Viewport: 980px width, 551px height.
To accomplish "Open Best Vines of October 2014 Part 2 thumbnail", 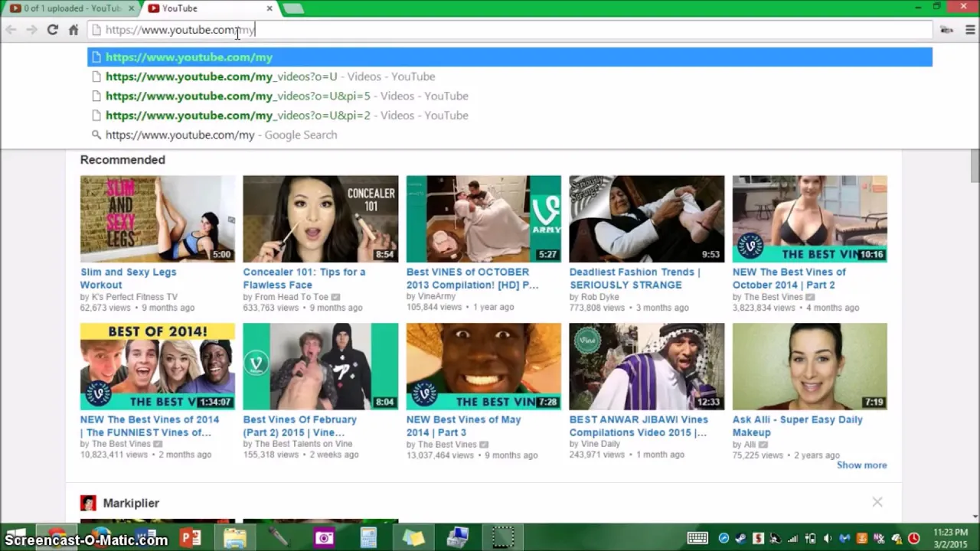I will click(x=810, y=219).
